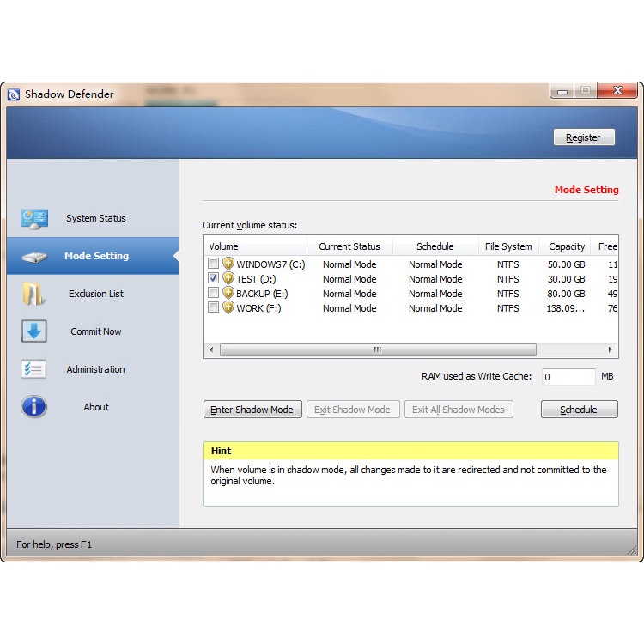Click the shield icon for WINDOWS7 (C:)

pyautogui.click(x=228, y=264)
